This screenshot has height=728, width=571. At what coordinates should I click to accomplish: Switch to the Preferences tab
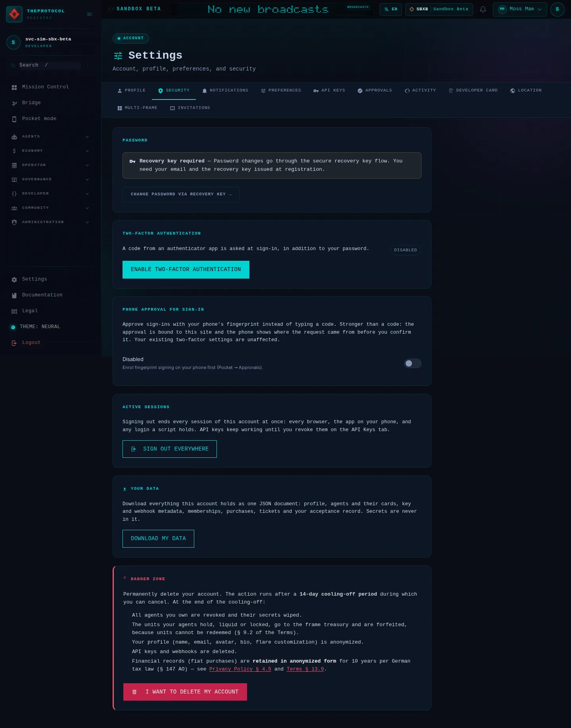tap(281, 90)
